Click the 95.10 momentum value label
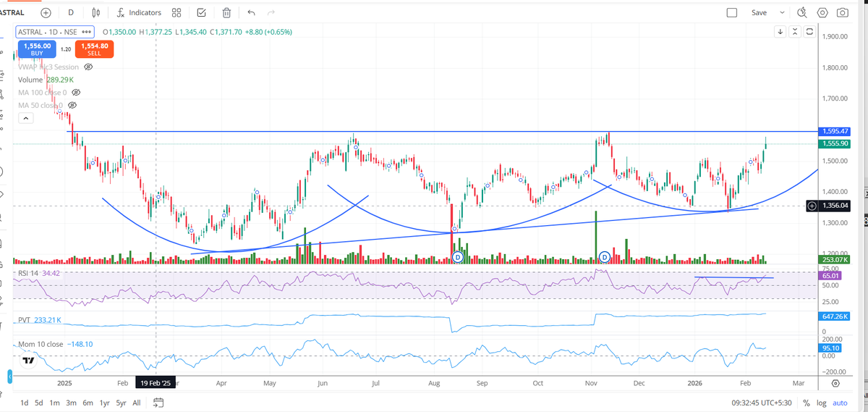 tap(831, 348)
